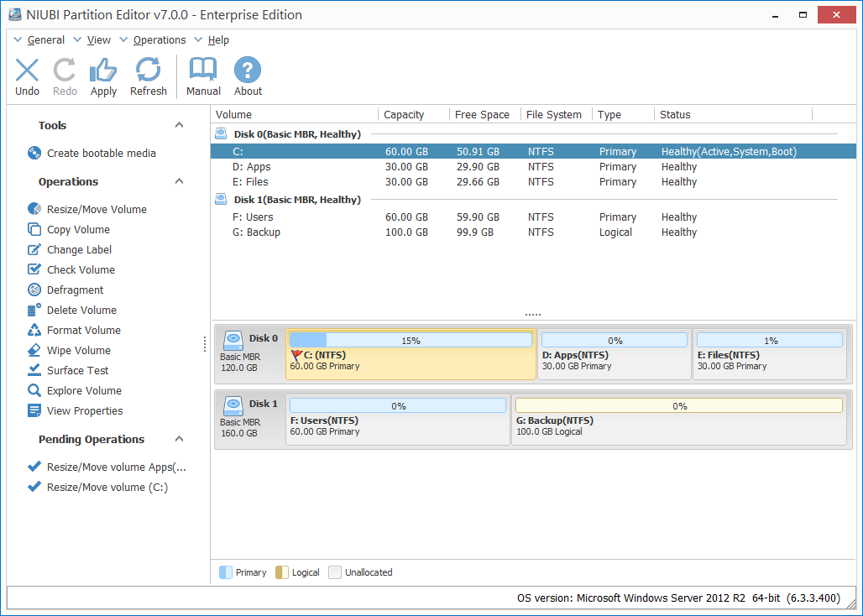863x616 pixels.
Task: Select the Disk 1 icon in disk map
Action: [x=233, y=406]
